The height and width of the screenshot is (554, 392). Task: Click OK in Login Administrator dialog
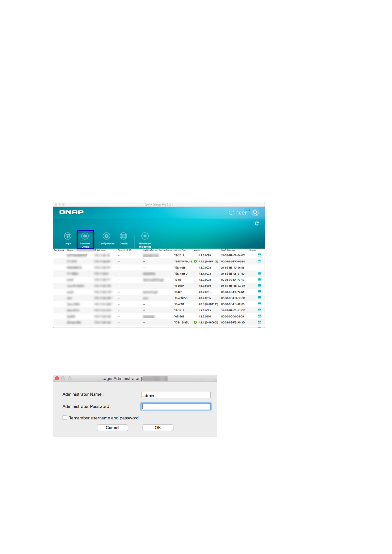tap(158, 428)
